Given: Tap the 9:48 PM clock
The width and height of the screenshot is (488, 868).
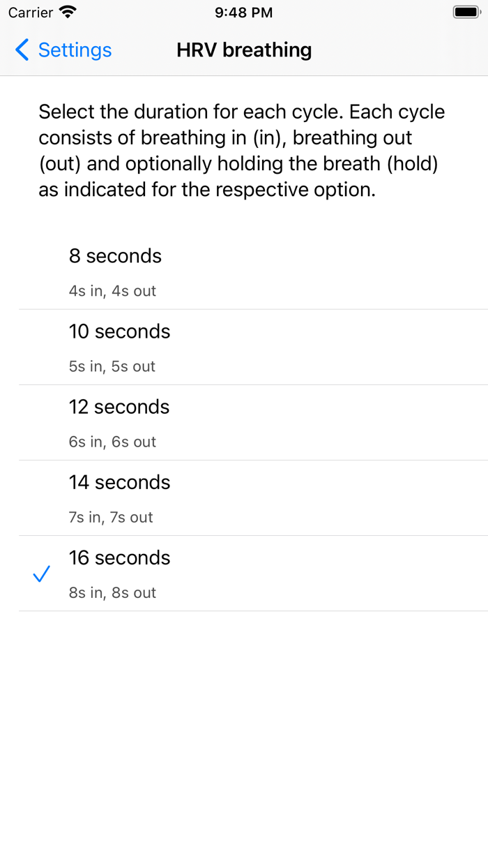Looking at the screenshot, I should pyautogui.click(x=244, y=13).
